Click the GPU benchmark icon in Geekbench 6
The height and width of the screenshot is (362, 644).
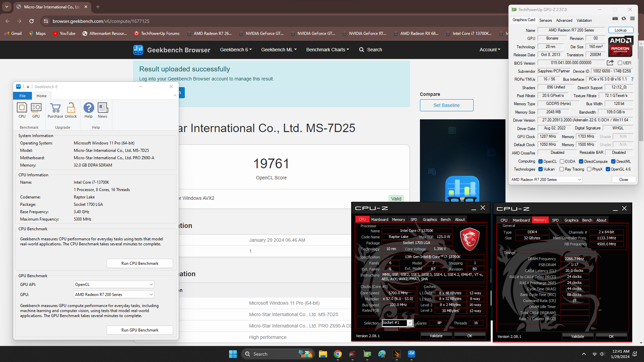tap(36, 110)
